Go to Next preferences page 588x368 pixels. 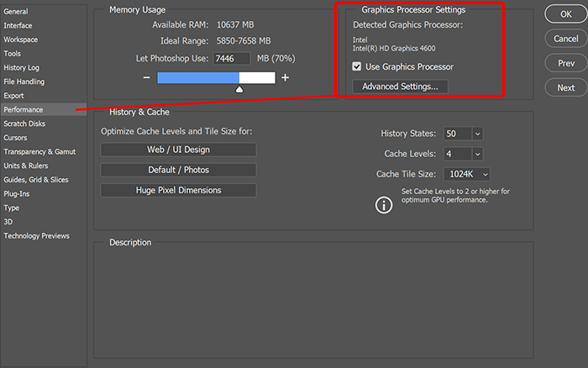coord(565,87)
